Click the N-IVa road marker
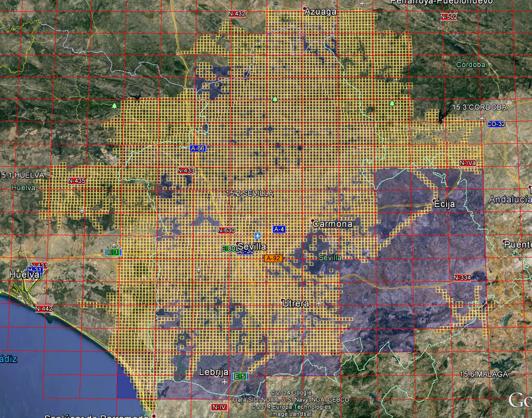The width and height of the screenshot is (532, 418). click(467, 163)
